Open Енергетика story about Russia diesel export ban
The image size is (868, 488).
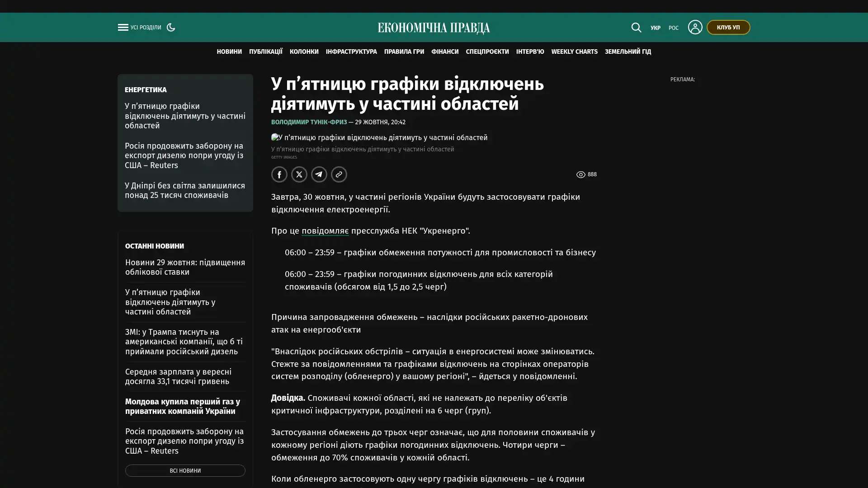tap(184, 155)
